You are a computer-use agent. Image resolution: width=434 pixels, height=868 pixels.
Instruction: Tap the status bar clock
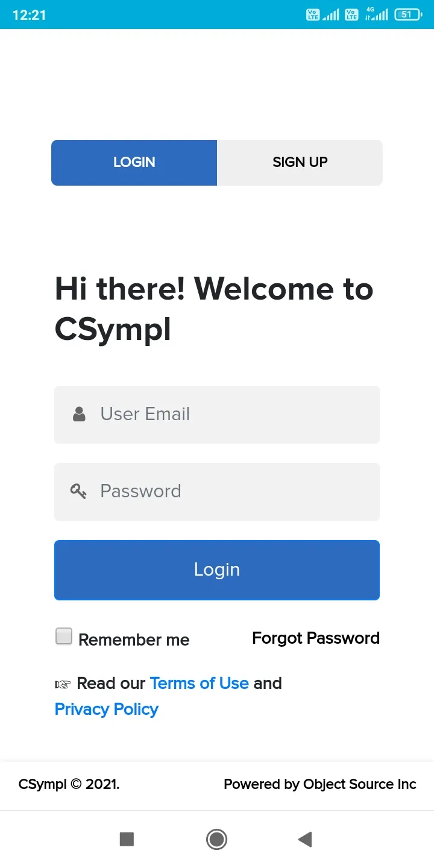point(29,14)
